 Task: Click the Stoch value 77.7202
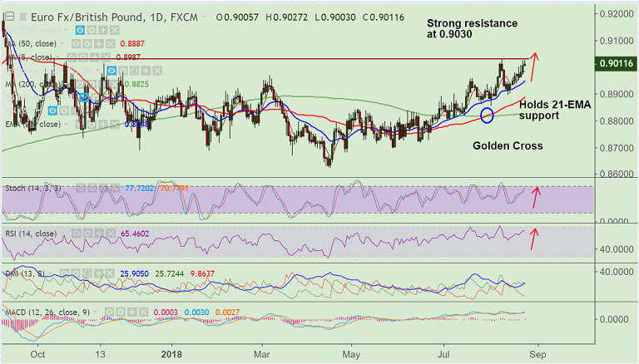[x=140, y=189]
